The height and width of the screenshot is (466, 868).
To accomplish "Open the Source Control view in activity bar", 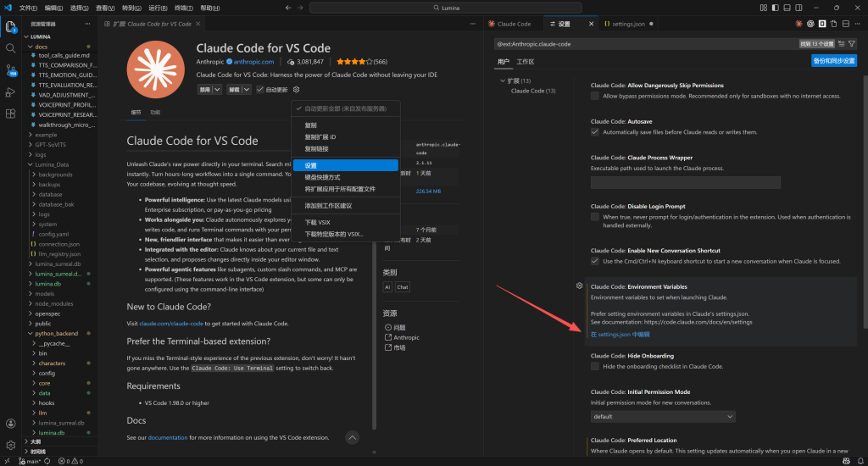I will point(11,69).
